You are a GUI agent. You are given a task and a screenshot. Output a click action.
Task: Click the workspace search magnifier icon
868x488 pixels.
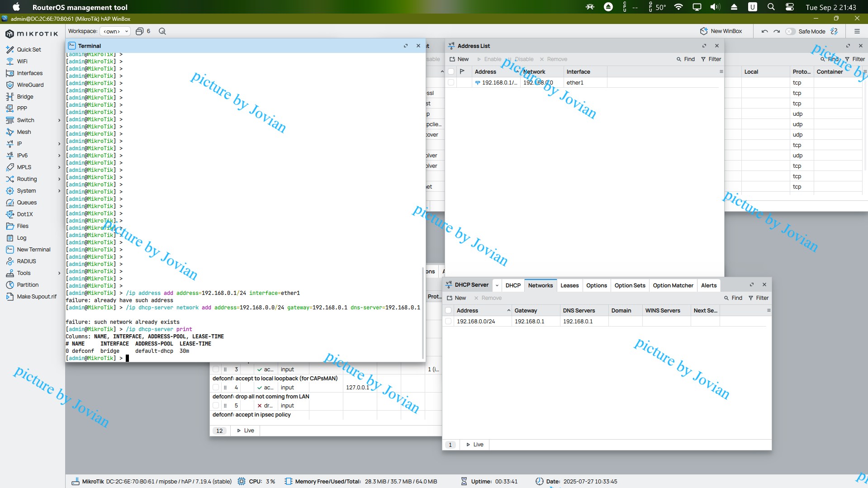click(162, 31)
